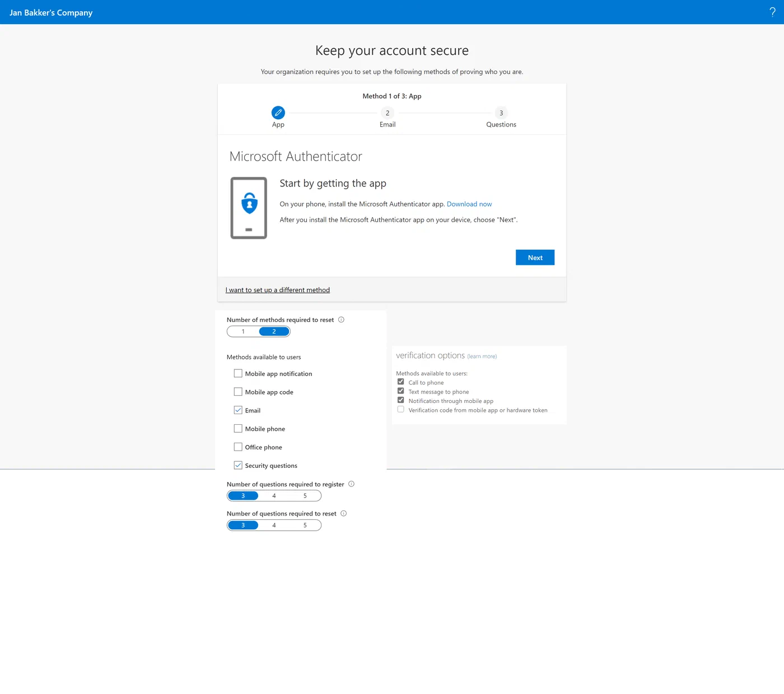The width and height of the screenshot is (784, 694).
Task: Click the Keep your account secure heading
Action: [392, 50]
